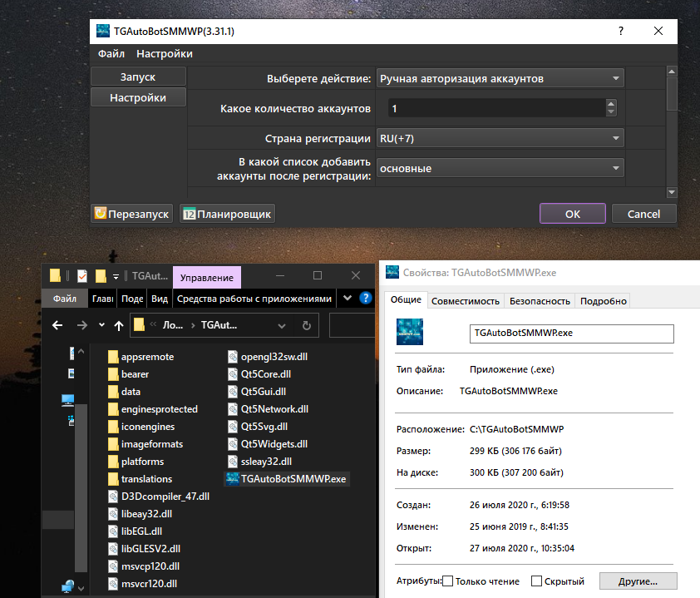Click the blue Explorer help icon

[x=366, y=298]
